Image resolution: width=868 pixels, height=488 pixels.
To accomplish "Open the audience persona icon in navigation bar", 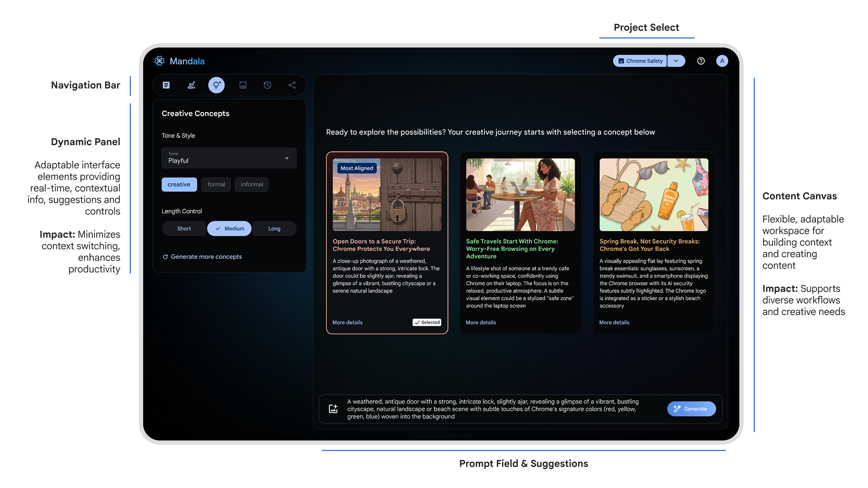I will [191, 85].
